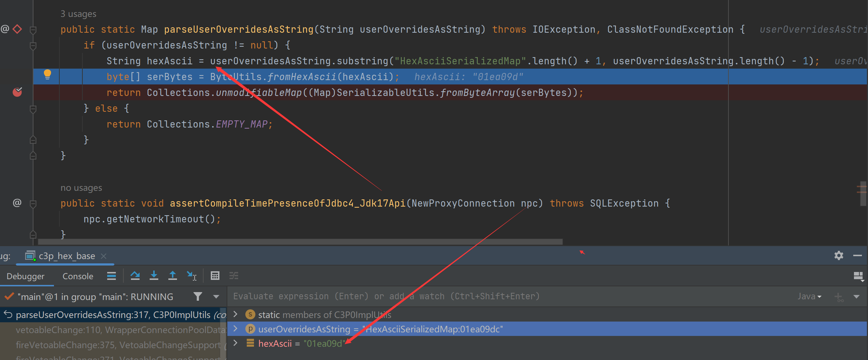Select vetoableChange:110 stack frame
Image resolution: width=868 pixels, height=360 pixels.
[119, 330]
